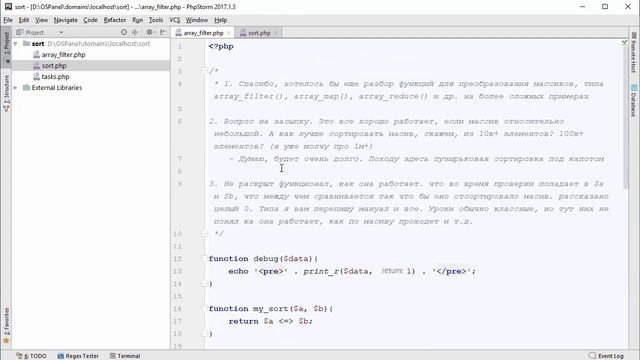Switch to the sort.php editor tab
The width and height of the screenshot is (640, 360).
259,33
